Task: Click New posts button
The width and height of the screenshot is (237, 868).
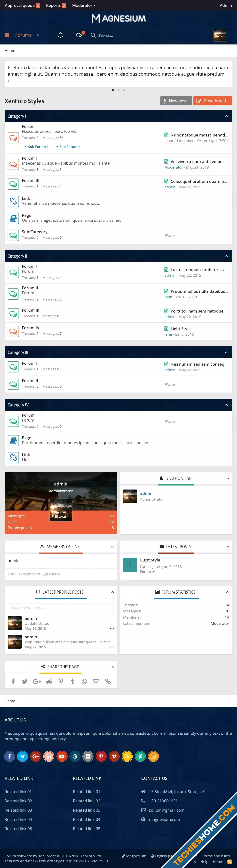Action: [176, 101]
